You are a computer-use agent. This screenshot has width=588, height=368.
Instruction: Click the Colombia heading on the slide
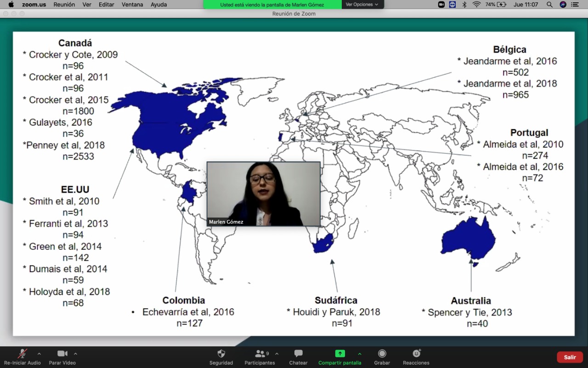coord(184,300)
